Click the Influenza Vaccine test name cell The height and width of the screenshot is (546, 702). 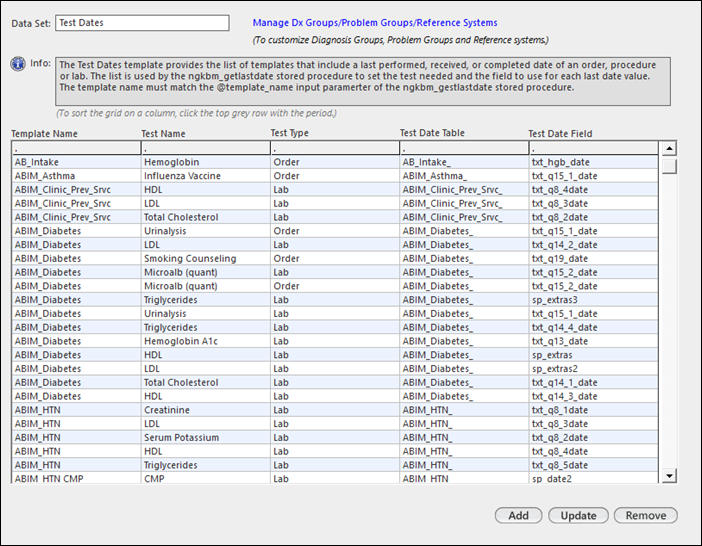[205, 176]
